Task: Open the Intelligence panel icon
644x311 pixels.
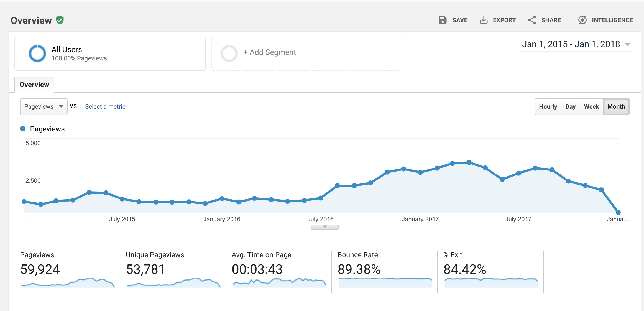Action: click(x=582, y=20)
